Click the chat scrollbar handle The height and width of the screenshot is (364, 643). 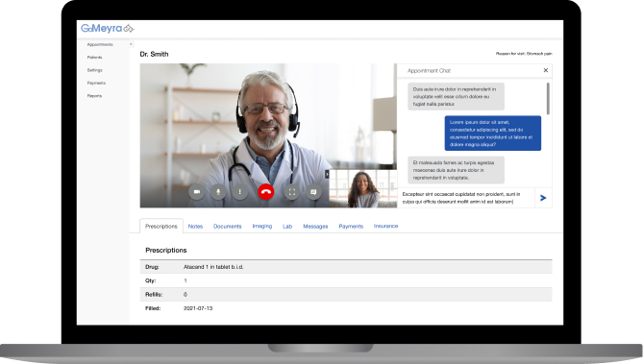pos(548,98)
